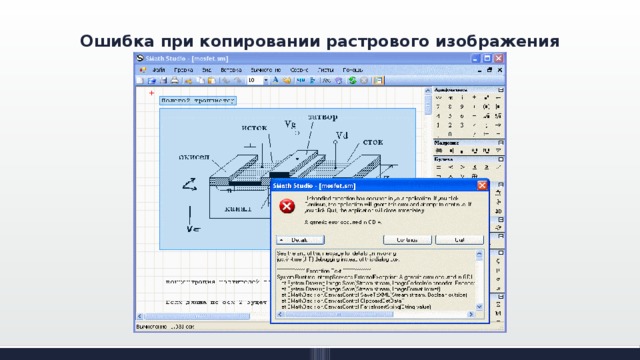
Task: Click the red error icon in dialog
Action: click(287, 206)
